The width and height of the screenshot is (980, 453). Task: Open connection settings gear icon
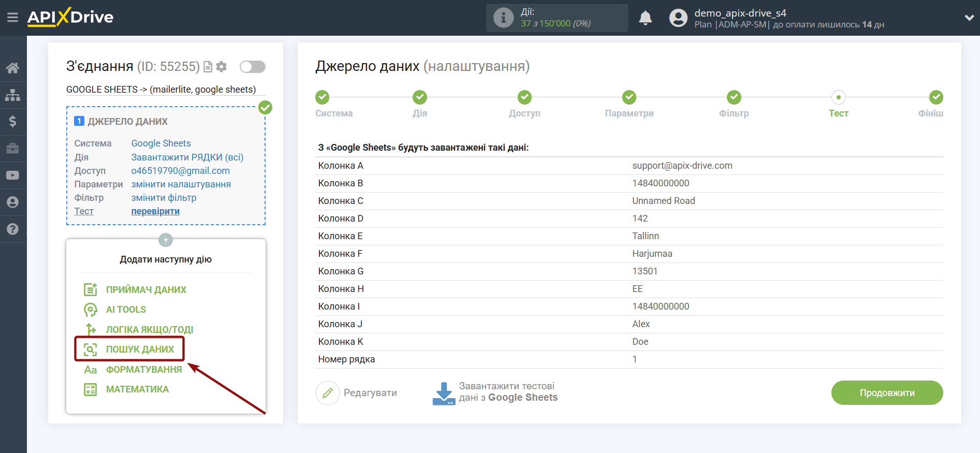[222, 67]
